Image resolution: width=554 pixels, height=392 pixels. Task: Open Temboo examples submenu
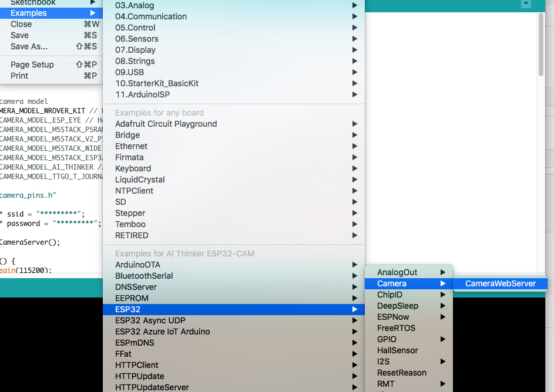pos(234,224)
